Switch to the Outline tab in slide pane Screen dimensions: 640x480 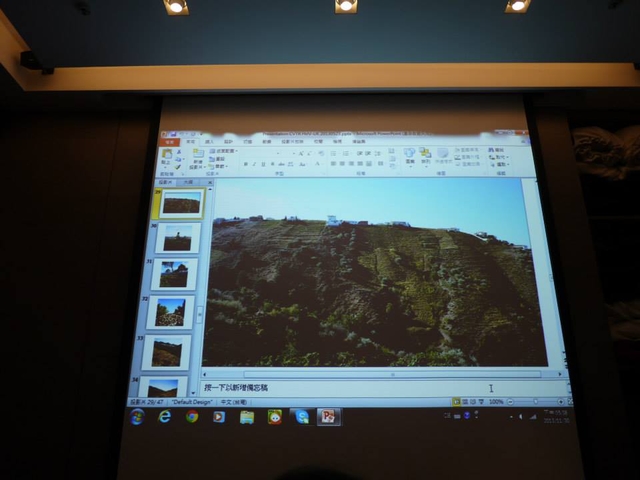(188, 181)
